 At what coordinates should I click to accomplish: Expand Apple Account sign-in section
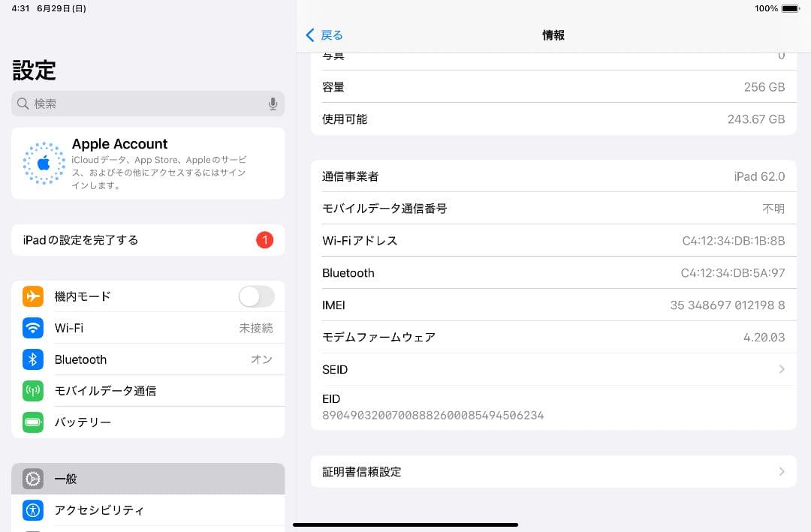148,163
